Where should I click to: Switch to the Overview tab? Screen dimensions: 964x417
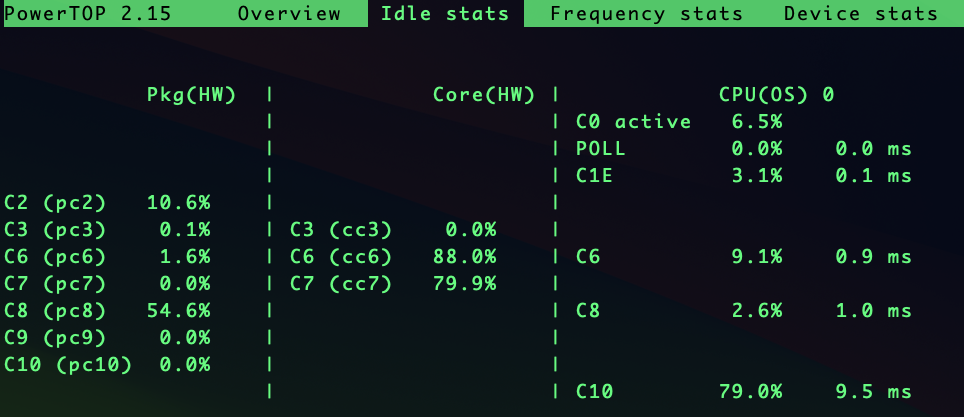289,14
